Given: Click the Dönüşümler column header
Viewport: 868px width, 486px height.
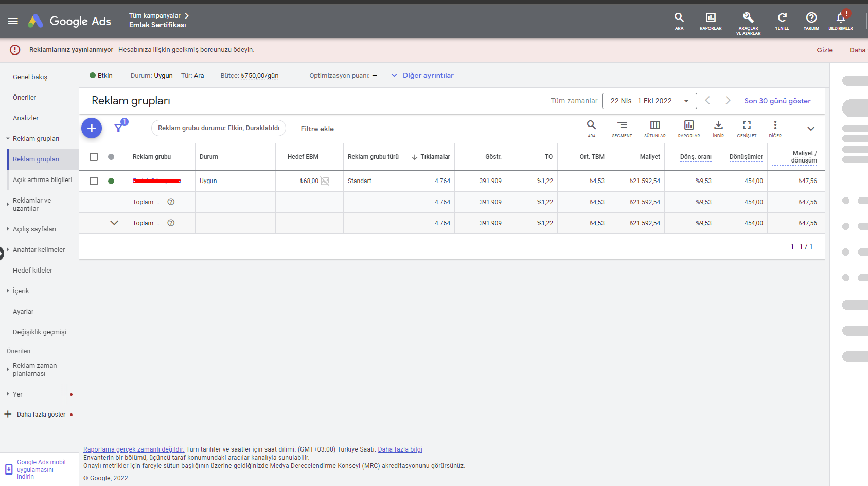Looking at the screenshot, I should coord(746,157).
